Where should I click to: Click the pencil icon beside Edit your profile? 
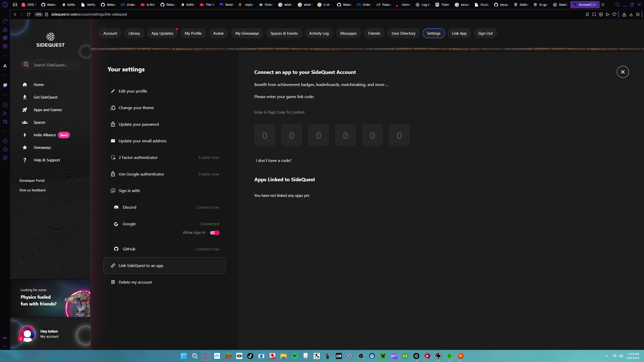point(113,91)
